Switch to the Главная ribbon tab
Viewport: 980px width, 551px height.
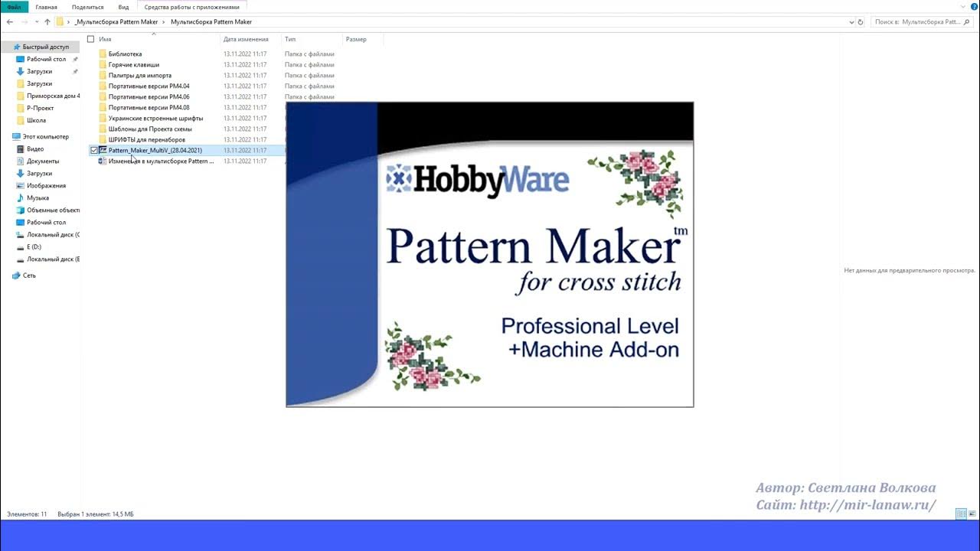tap(46, 7)
